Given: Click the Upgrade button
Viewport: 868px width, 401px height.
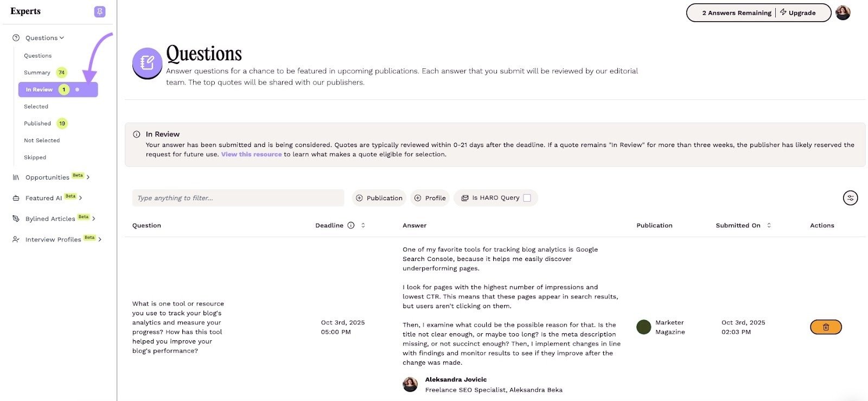Looking at the screenshot, I should click(799, 12).
